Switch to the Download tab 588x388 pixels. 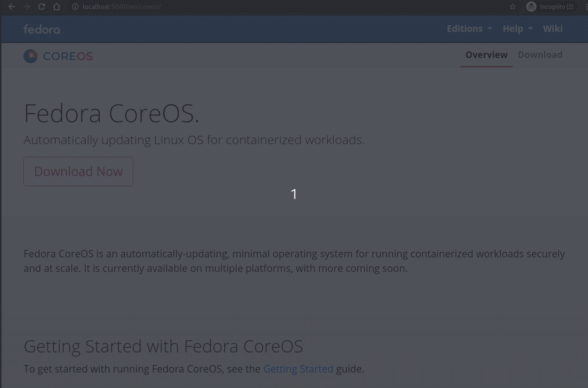click(540, 55)
